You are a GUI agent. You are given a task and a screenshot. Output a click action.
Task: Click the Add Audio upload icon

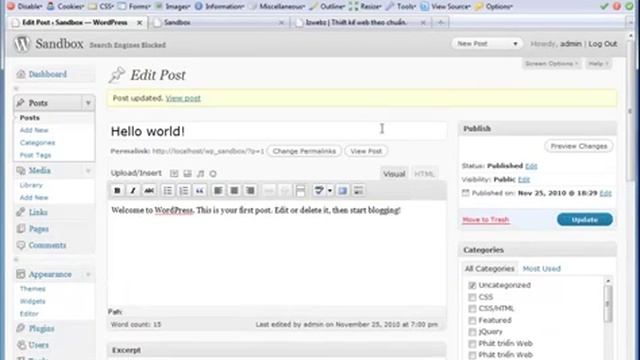pos(200,173)
